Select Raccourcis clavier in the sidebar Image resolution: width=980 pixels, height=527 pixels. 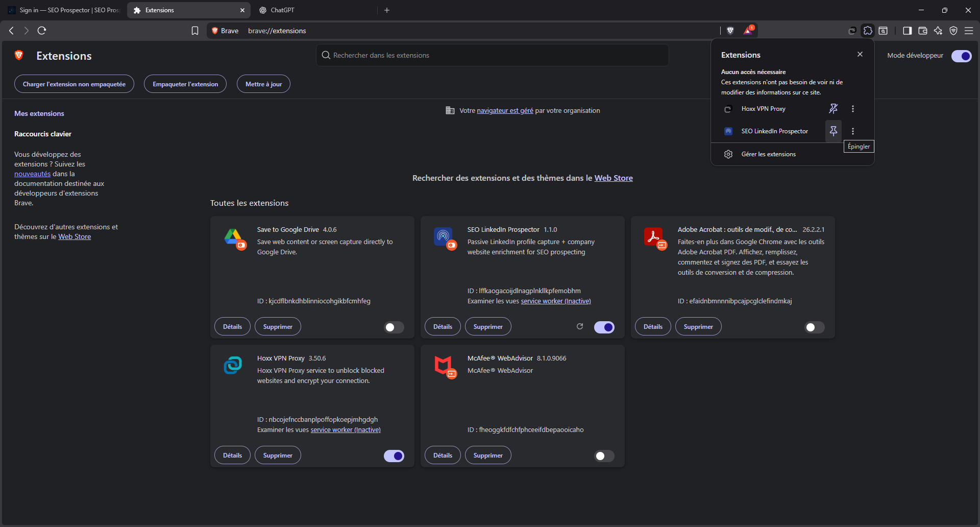click(x=43, y=134)
